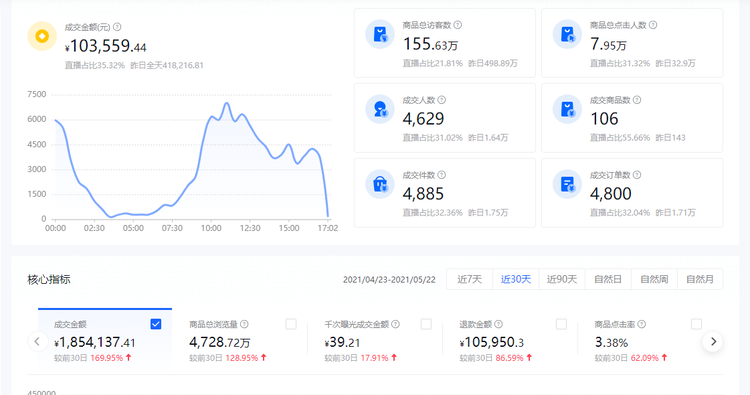Check the 退款金额 metric checkbox
Screen dimensions: 750x395
coord(562,324)
